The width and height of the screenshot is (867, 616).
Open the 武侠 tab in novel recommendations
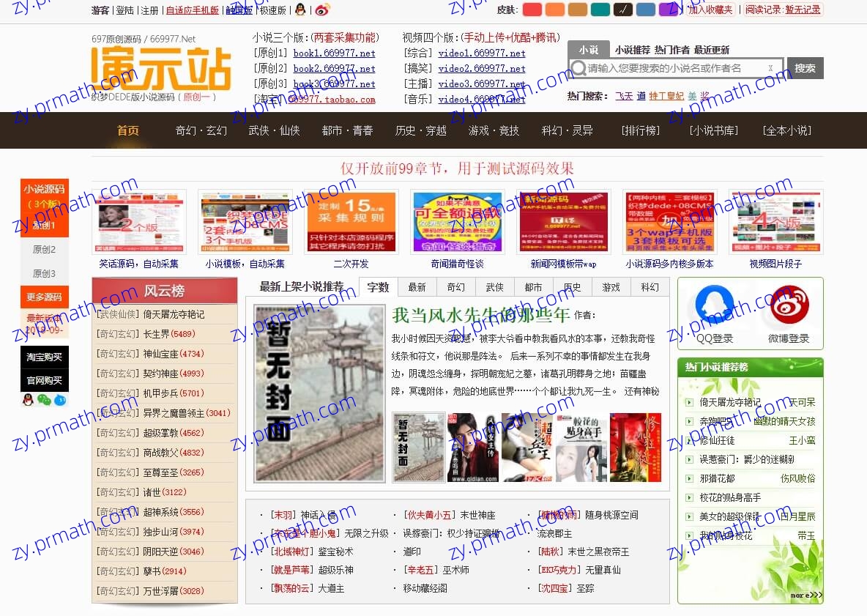click(495, 287)
